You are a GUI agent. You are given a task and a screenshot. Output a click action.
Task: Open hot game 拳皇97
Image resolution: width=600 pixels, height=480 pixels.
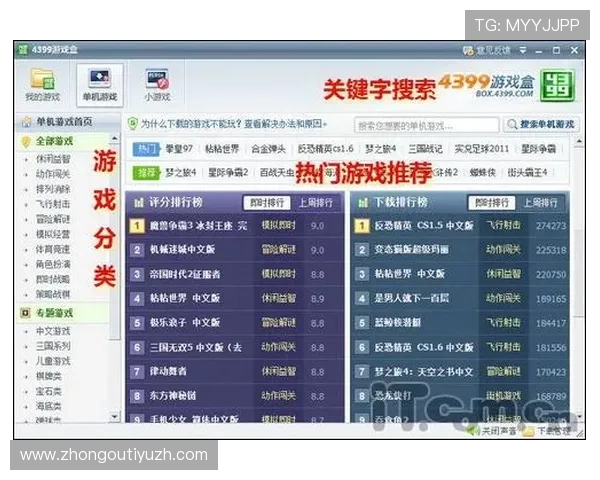(179, 149)
